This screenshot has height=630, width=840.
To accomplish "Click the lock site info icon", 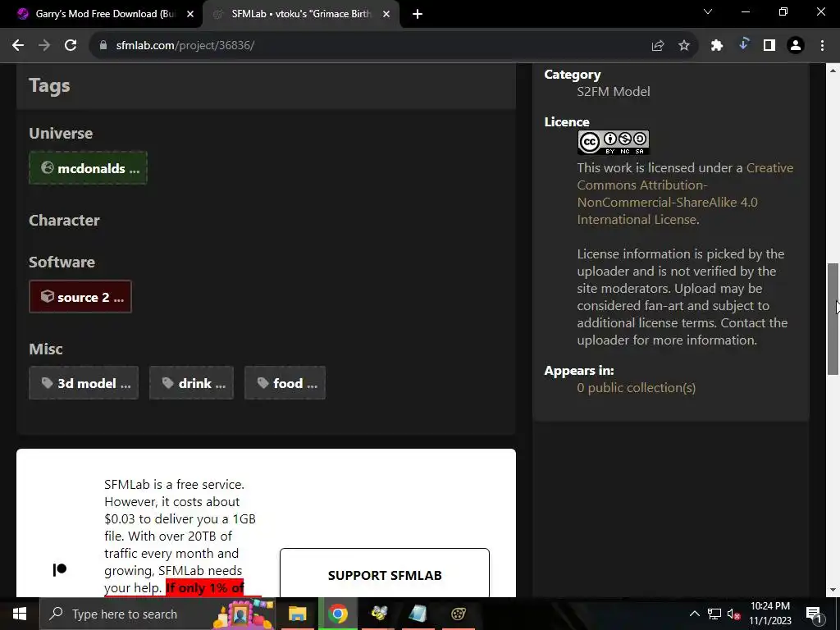I will pos(103,46).
